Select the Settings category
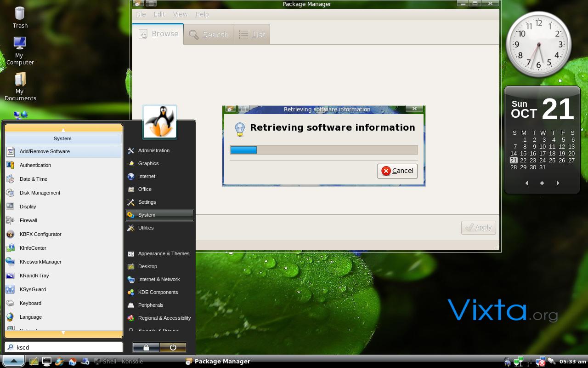The width and height of the screenshot is (588, 368). [x=159, y=202]
